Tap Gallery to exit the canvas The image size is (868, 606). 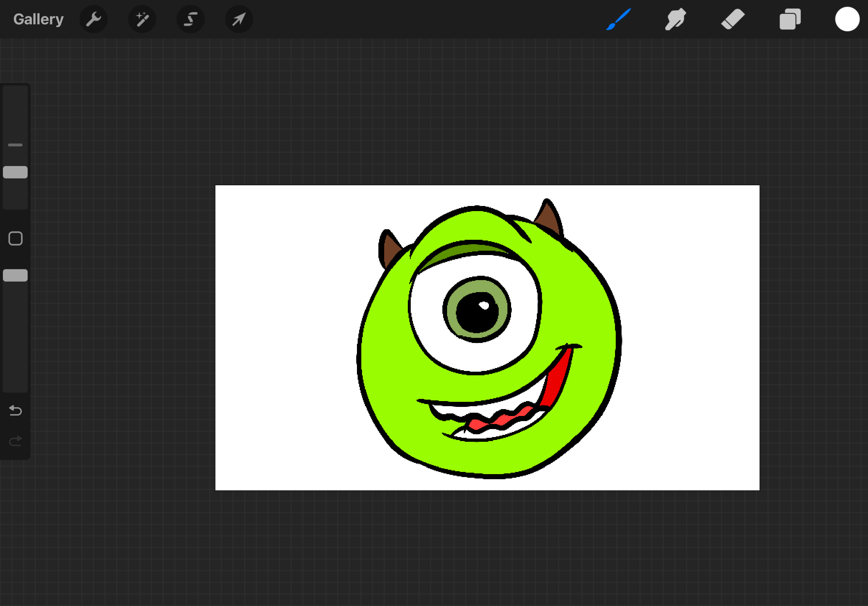point(38,19)
